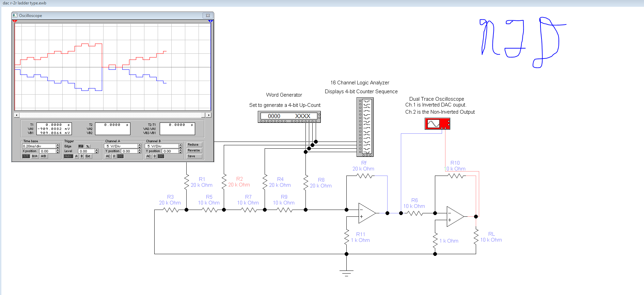Close the Oscilloscope window
Image resolution: width=644 pixels, height=295 pixels.
pos(208,15)
